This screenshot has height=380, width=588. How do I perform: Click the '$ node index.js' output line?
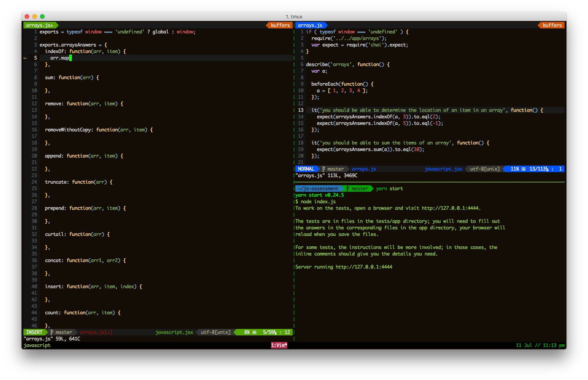tap(315, 202)
